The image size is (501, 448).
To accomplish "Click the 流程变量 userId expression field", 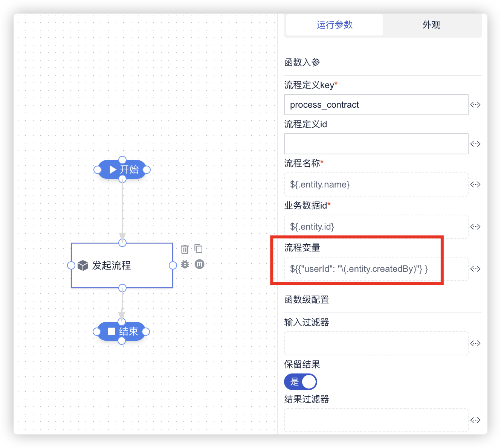I will (376, 269).
